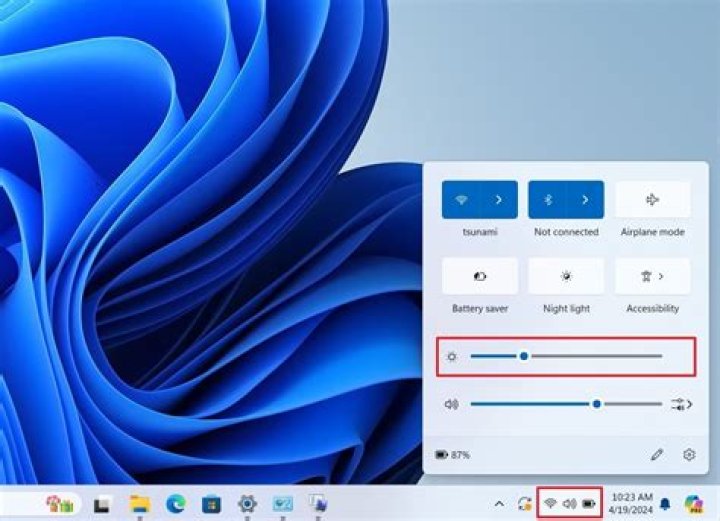
Task: Click the sync tray icon with orange badge
Action: (x=524, y=504)
